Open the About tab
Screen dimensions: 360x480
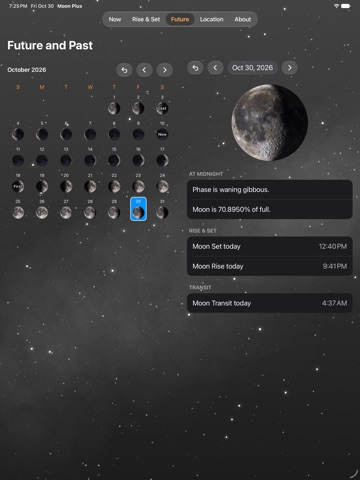242,19
